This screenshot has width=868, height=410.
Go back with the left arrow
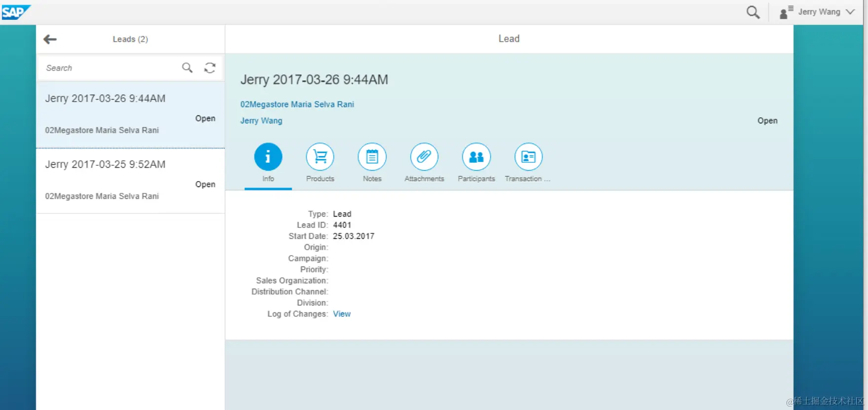coord(50,39)
